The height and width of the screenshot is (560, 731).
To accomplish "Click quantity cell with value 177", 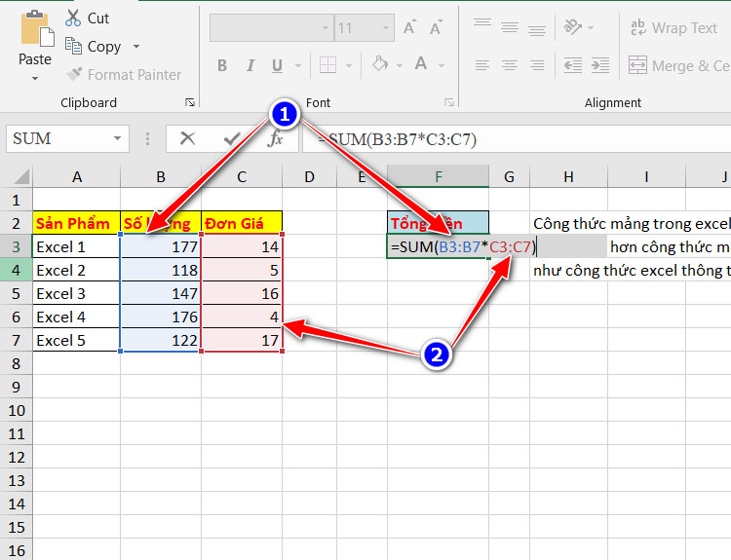I will click(x=161, y=246).
